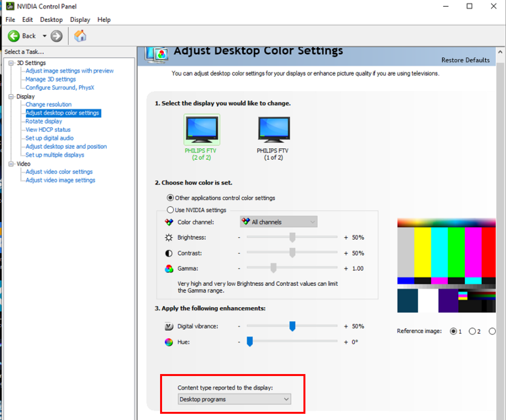Click the Digital vibrance icon
506x420 pixels.
click(169, 327)
